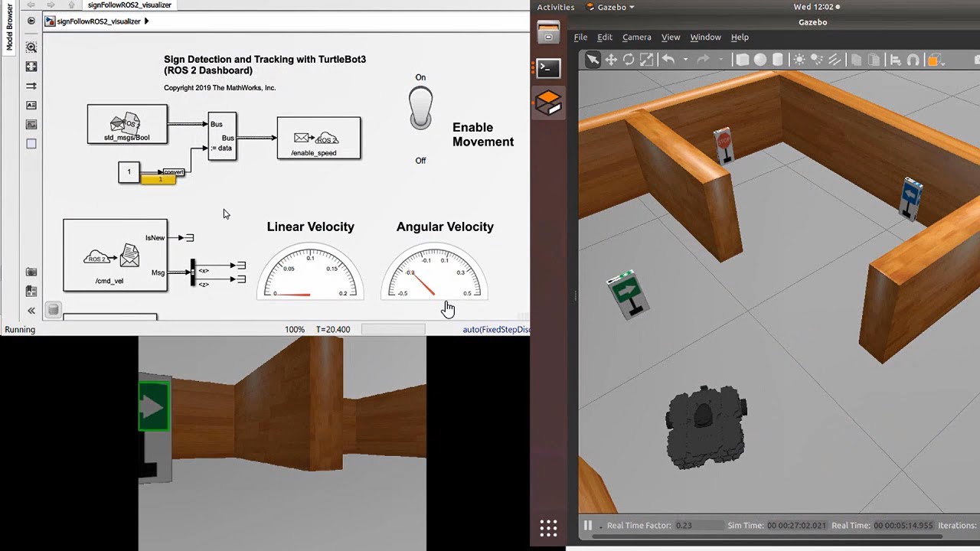Activate the scale mode tool in Gazebo
Screen dimensions: 980x551
coord(646,60)
